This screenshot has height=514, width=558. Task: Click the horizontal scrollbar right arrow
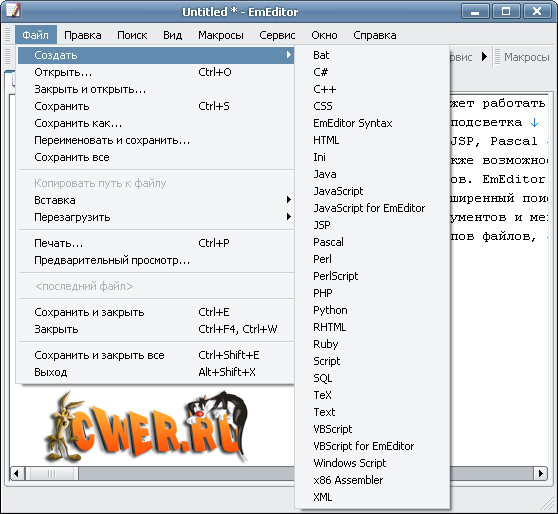pos(541,473)
